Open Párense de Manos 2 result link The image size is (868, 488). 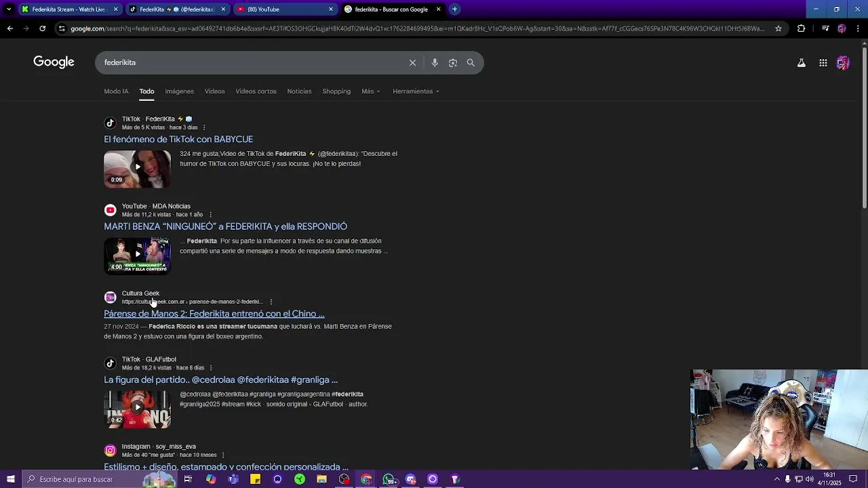[x=214, y=314]
